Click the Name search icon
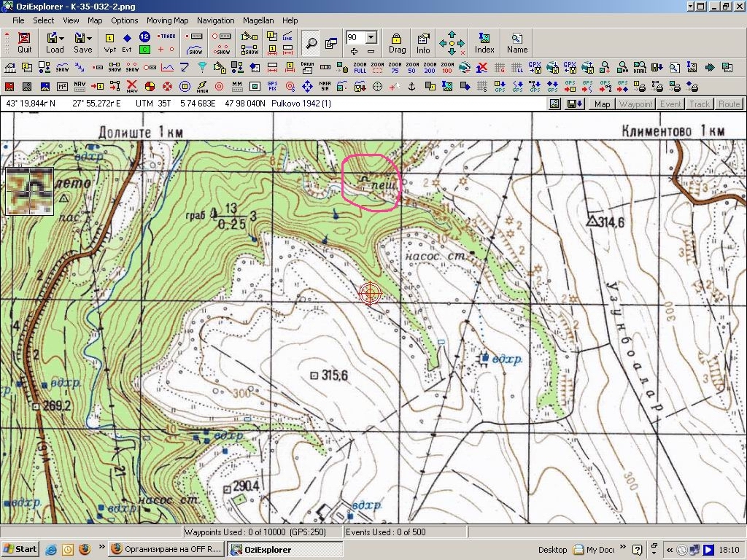 click(x=517, y=43)
